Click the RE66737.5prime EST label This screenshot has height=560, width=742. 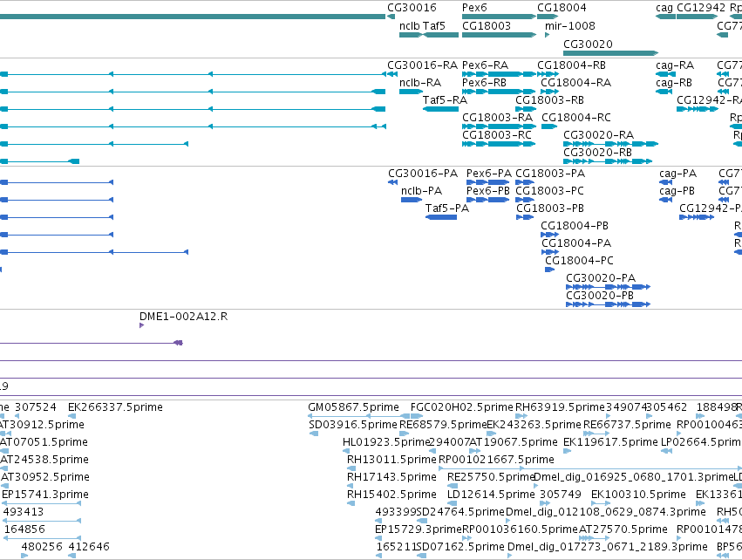627,425
